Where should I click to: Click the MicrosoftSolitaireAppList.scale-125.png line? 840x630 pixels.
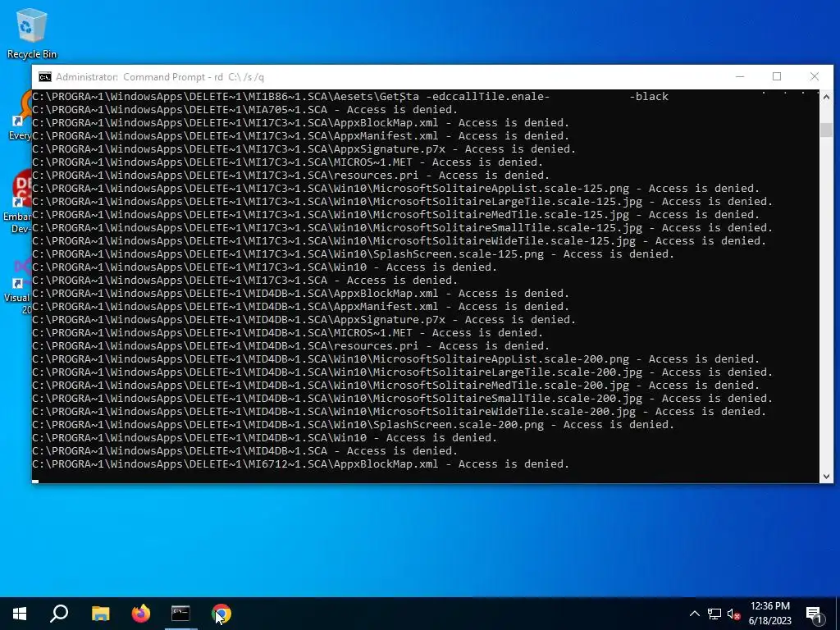click(x=396, y=189)
